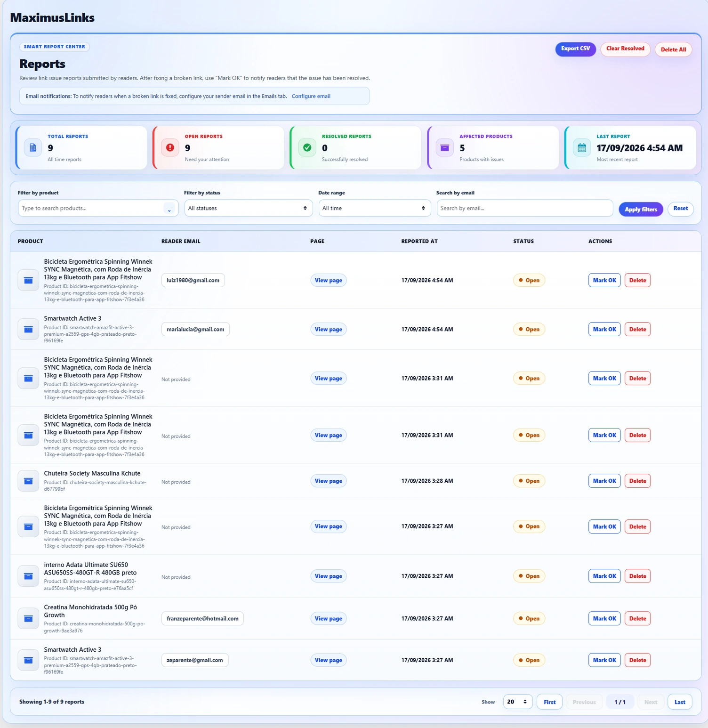Click the Last Report calendar icon

(x=582, y=147)
